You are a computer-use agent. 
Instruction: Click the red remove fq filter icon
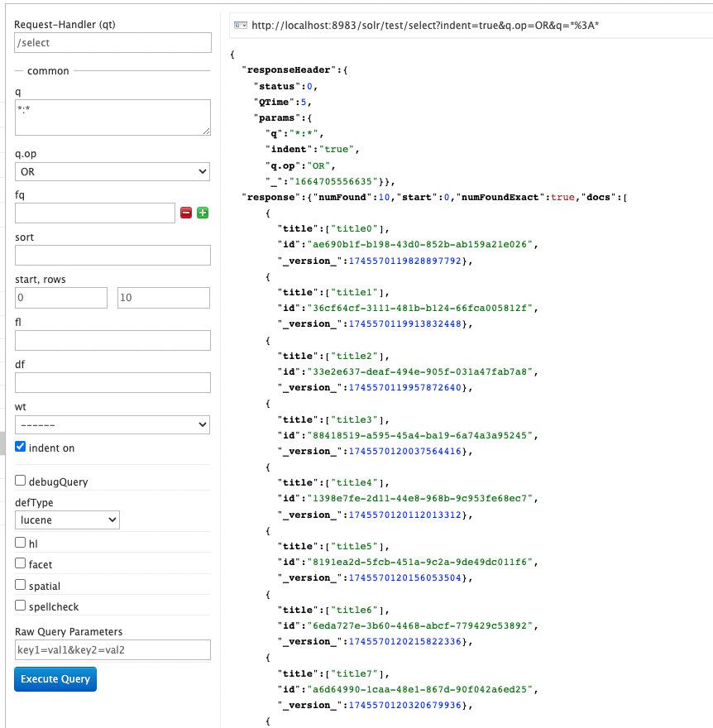(186, 213)
